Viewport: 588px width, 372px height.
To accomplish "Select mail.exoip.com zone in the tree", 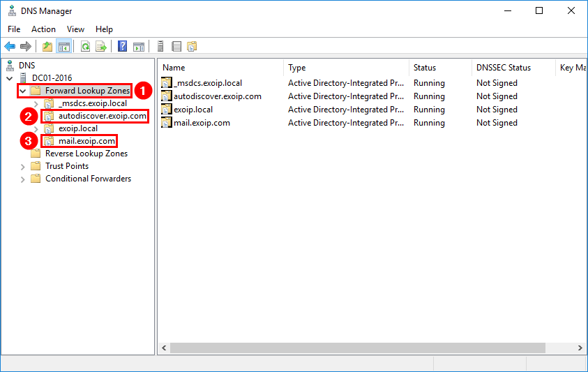I will pos(86,141).
